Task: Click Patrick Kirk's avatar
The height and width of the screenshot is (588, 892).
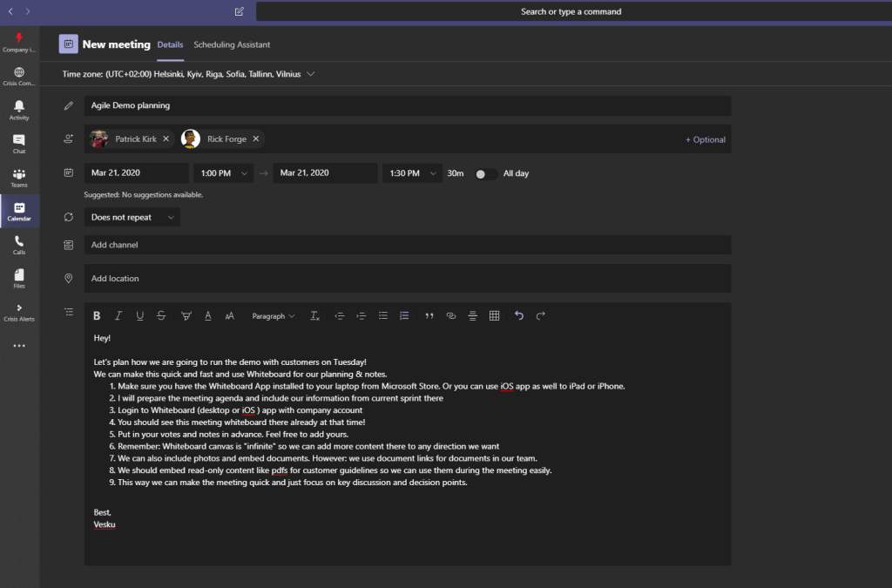Action: pos(99,139)
